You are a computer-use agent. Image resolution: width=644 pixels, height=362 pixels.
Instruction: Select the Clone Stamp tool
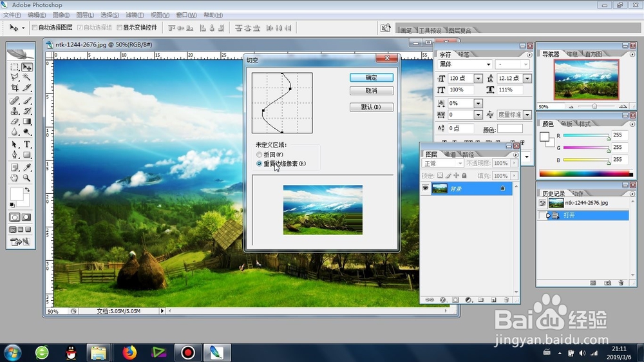(x=15, y=111)
